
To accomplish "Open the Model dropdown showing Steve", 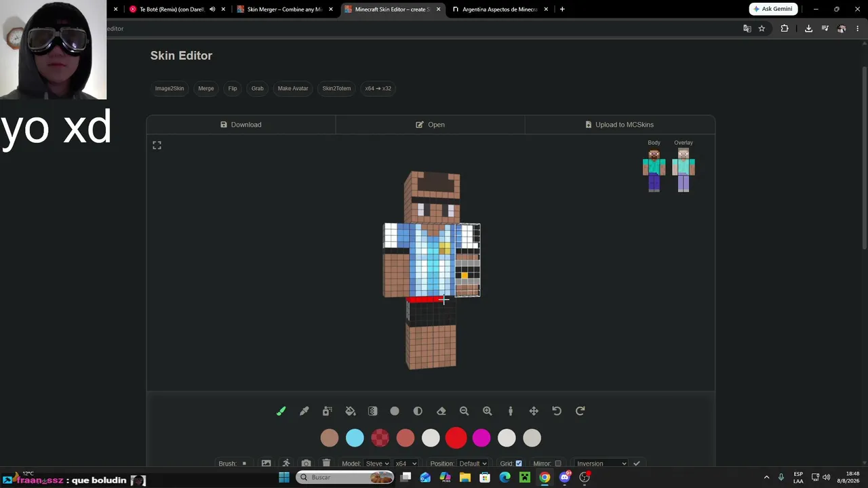I will (x=377, y=464).
